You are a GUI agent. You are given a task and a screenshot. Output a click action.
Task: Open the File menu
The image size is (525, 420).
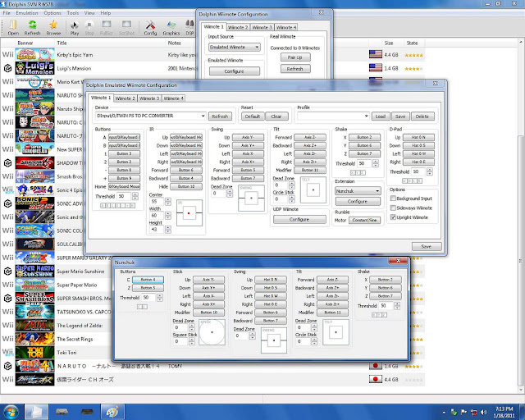point(7,13)
